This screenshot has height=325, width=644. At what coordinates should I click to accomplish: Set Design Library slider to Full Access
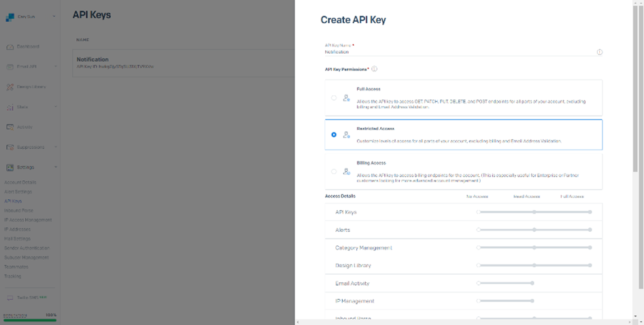[590, 265]
